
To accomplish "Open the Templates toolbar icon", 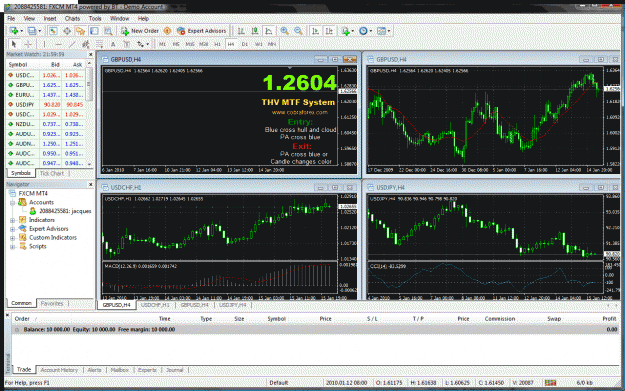I will [381, 31].
